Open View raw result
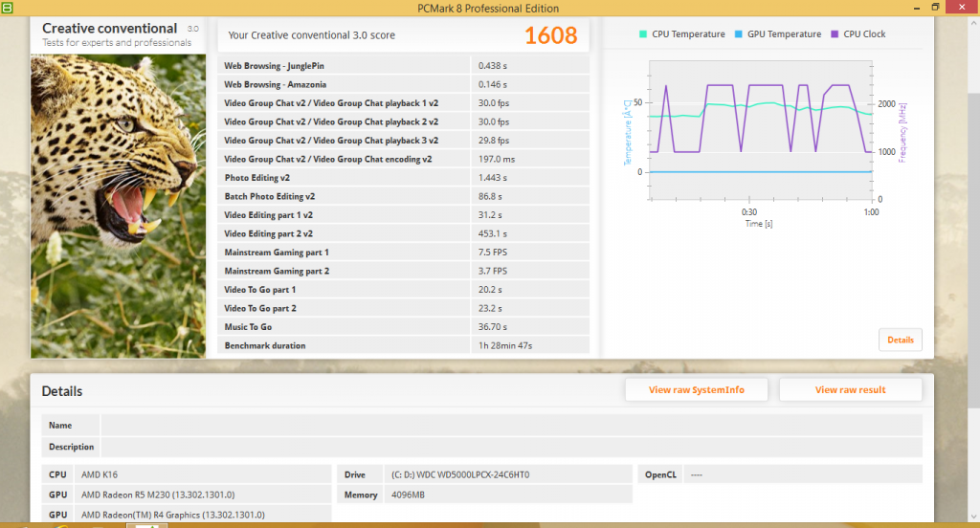 (850, 390)
